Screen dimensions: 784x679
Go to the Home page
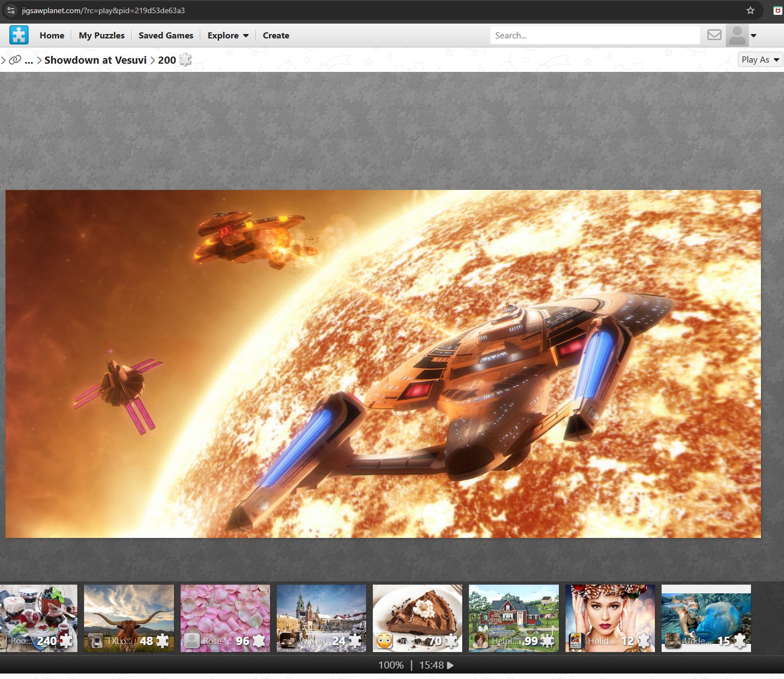coord(52,36)
